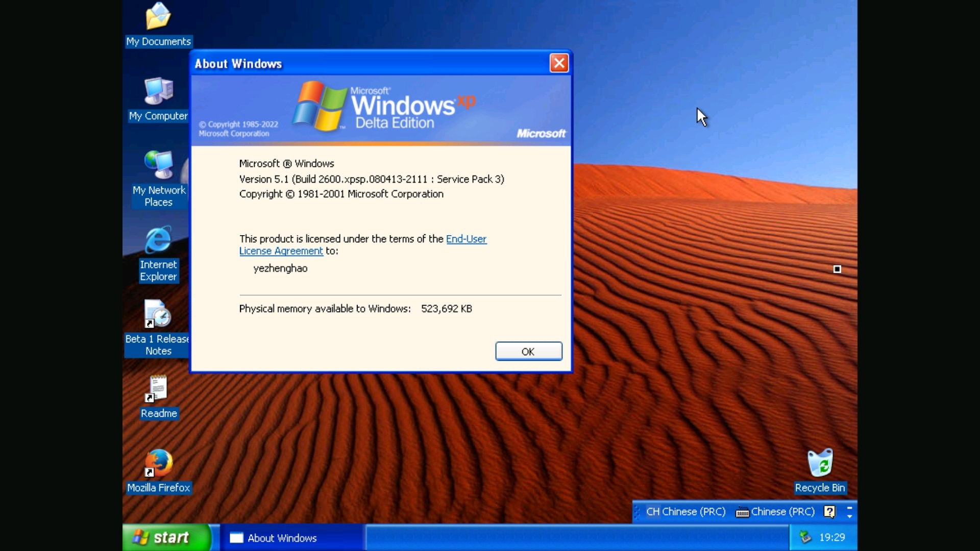Screen dimensions: 980x551
Task: Open Internet Explorer
Action: [x=158, y=240]
